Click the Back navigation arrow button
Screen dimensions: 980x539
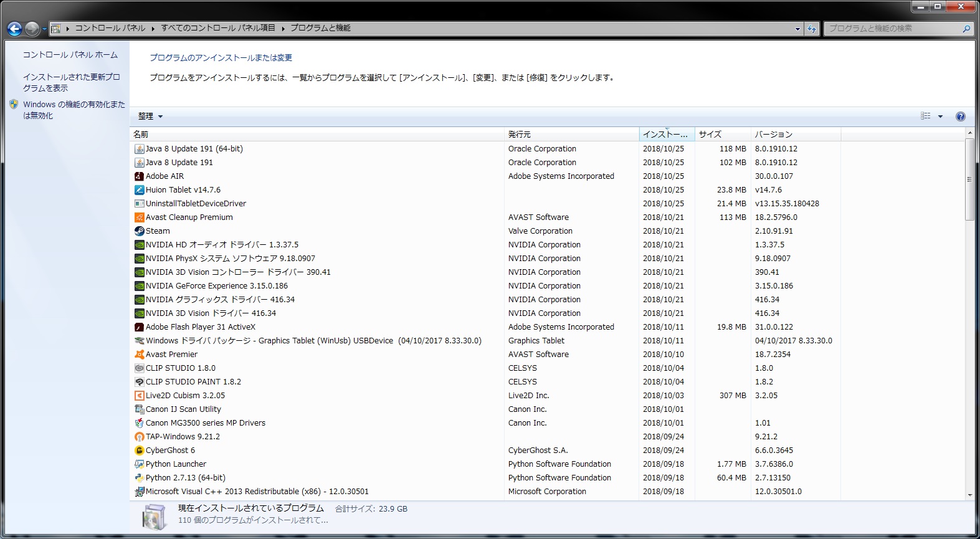click(x=14, y=29)
